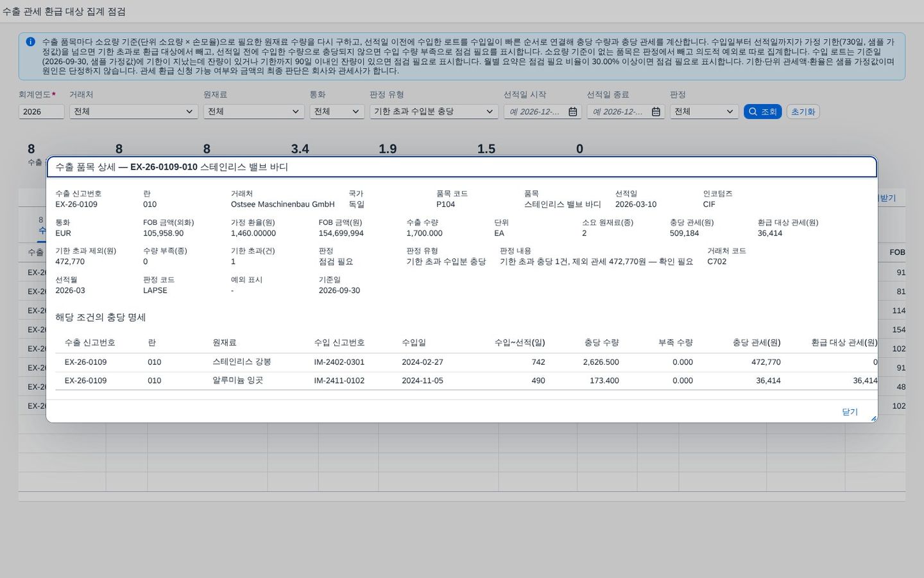The width and height of the screenshot is (924, 578).
Task: Click the FOB 금액(원) value 154,699,994
Action: click(341, 234)
